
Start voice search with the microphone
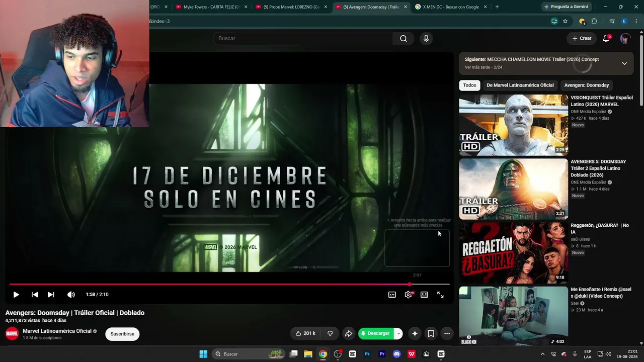point(426,38)
